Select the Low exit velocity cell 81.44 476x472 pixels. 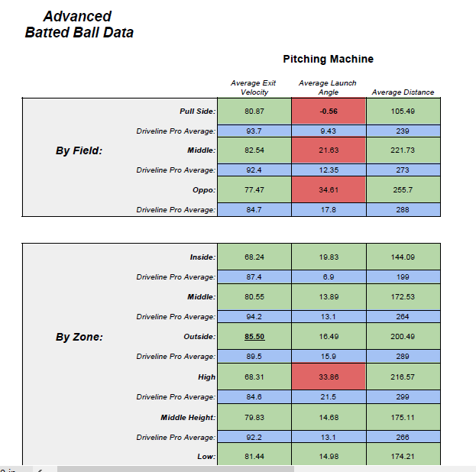coord(254,456)
